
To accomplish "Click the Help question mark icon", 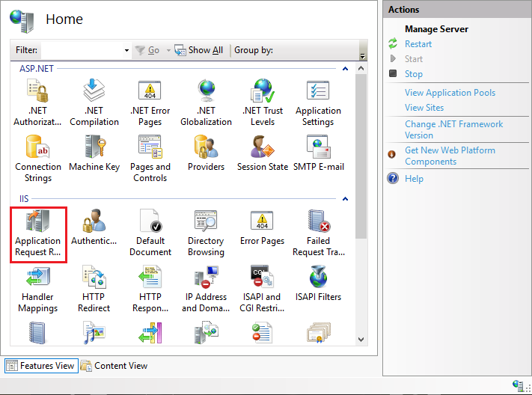I will coord(393,178).
